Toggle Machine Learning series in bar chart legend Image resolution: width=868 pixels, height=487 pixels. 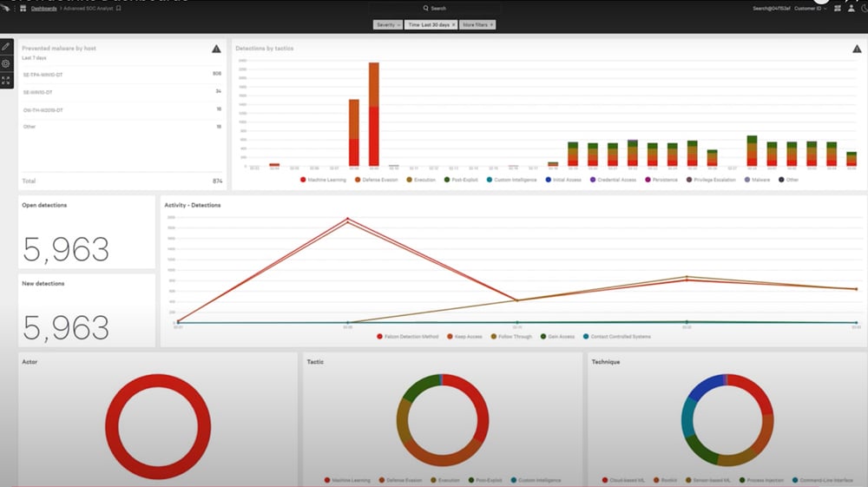point(322,180)
